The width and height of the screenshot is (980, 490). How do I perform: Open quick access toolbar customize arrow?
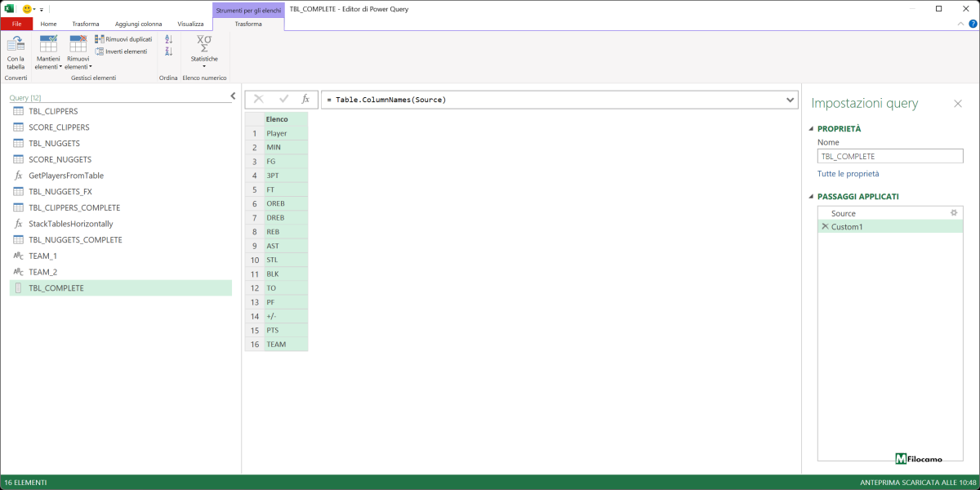click(42, 9)
